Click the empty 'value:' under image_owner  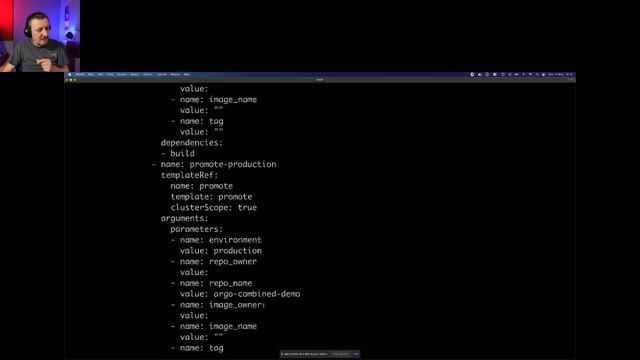click(194, 316)
